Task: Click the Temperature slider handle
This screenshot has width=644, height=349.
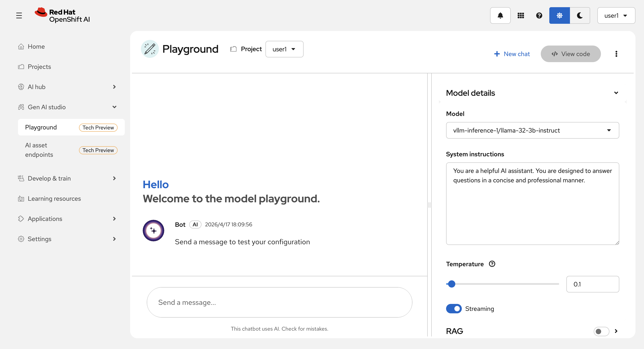Action: (x=451, y=284)
